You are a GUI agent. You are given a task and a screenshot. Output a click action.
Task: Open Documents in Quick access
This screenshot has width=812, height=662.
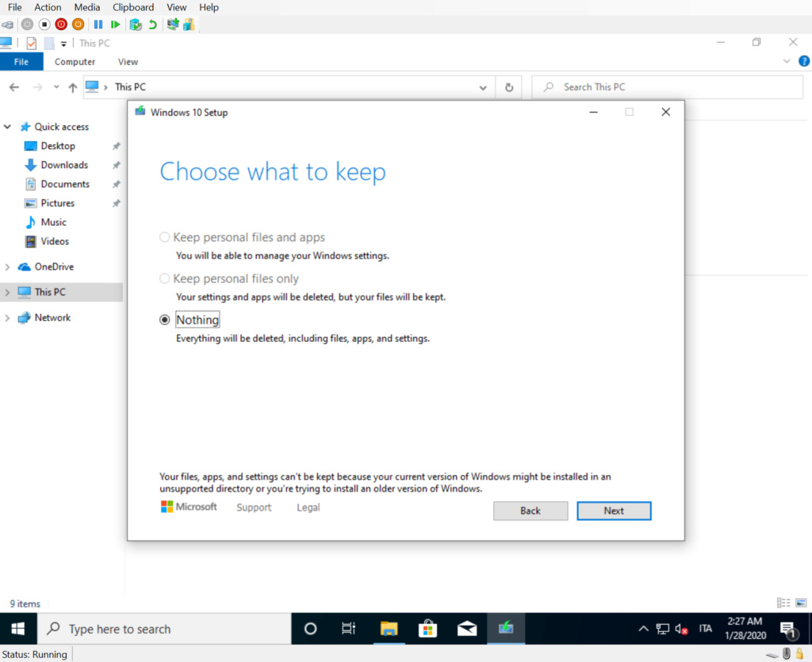[65, 184]
